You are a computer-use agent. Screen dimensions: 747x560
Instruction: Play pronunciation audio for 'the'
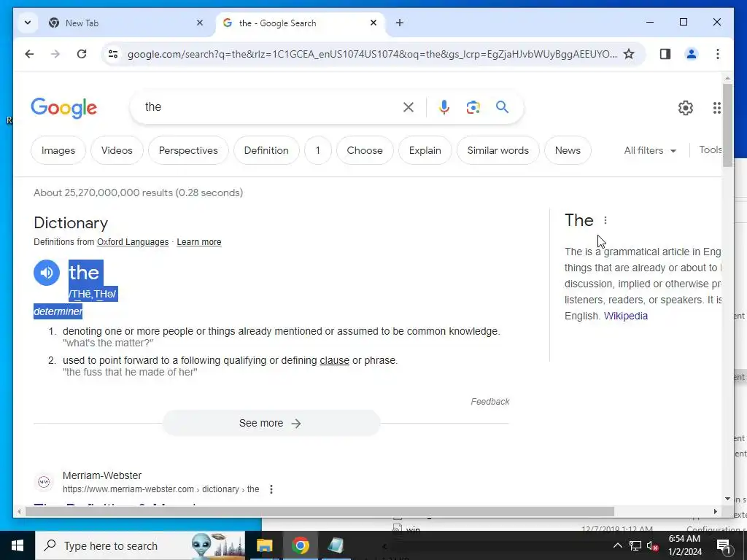click(x=47, y=273)
